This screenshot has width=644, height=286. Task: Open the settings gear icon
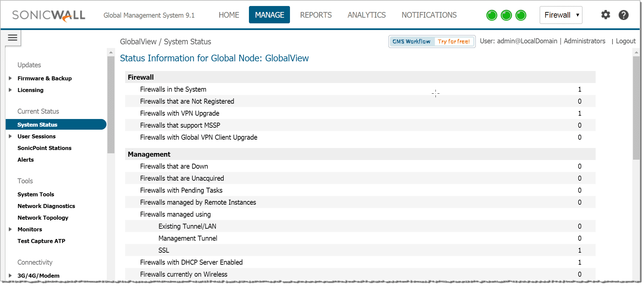coord(606,15)
